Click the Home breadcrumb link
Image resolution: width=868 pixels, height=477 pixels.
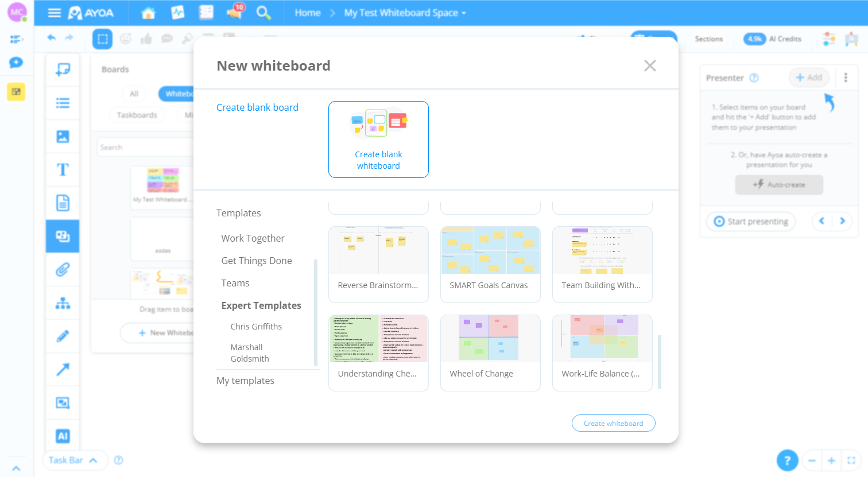pyautogui.click(x=308, y=13)
